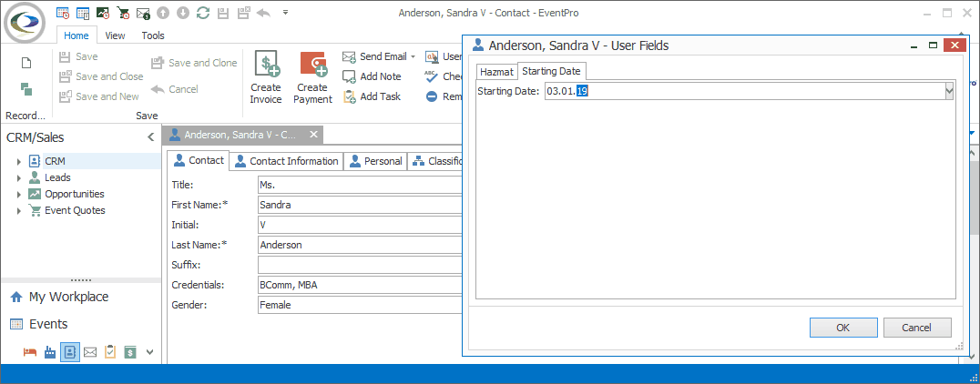Click the quick access save disk icon
Image resolution: width=980 pixels, height=384 pixels.
coord(222,13)
